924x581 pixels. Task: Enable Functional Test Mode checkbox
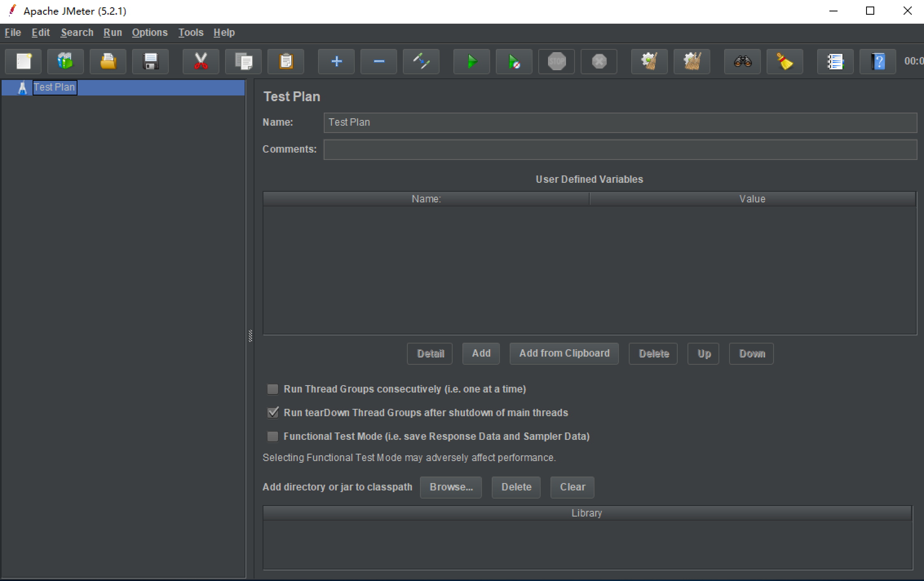pos(273,437)
